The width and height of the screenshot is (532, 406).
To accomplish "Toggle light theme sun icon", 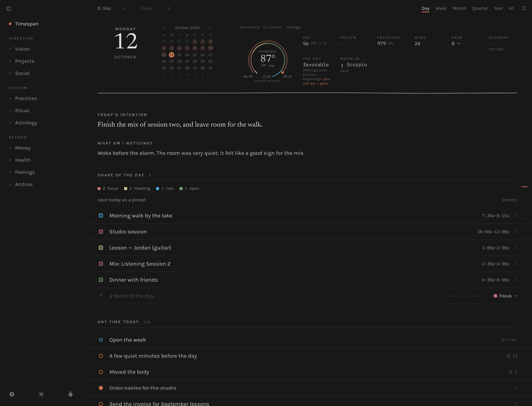I will (x=41, y=394).
